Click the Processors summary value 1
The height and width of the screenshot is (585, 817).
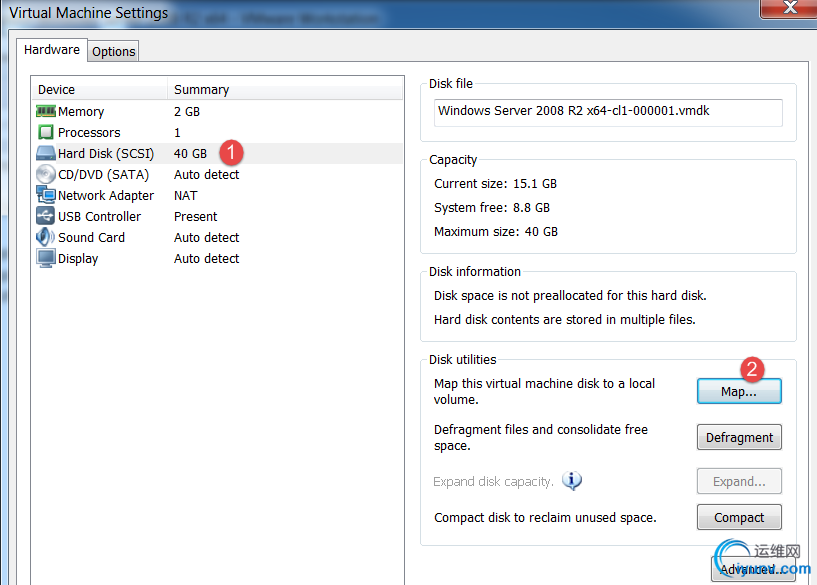tap(177, 132)
